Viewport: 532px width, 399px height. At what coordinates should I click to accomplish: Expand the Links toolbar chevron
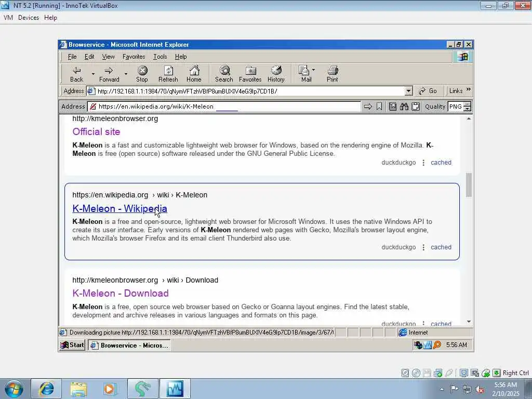[x=469, y=89]
